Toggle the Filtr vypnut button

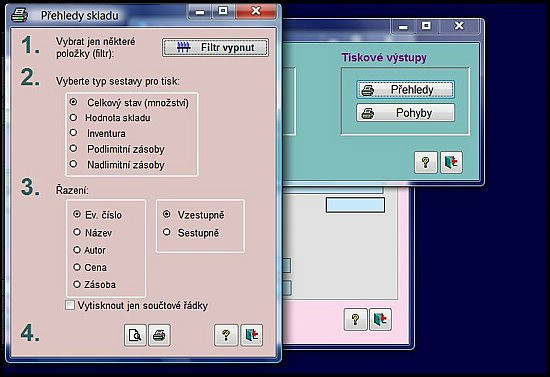point(215,47)
